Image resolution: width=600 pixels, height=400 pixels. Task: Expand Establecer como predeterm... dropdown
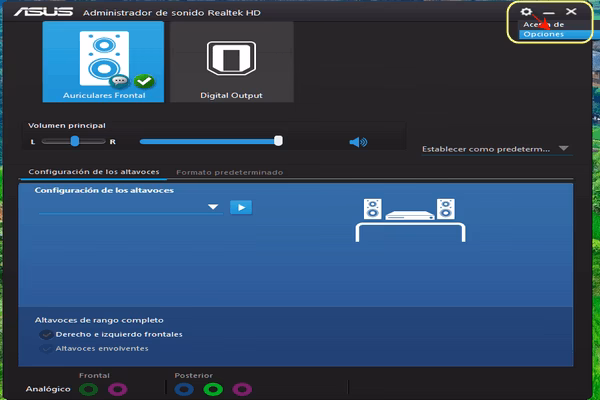497,149
